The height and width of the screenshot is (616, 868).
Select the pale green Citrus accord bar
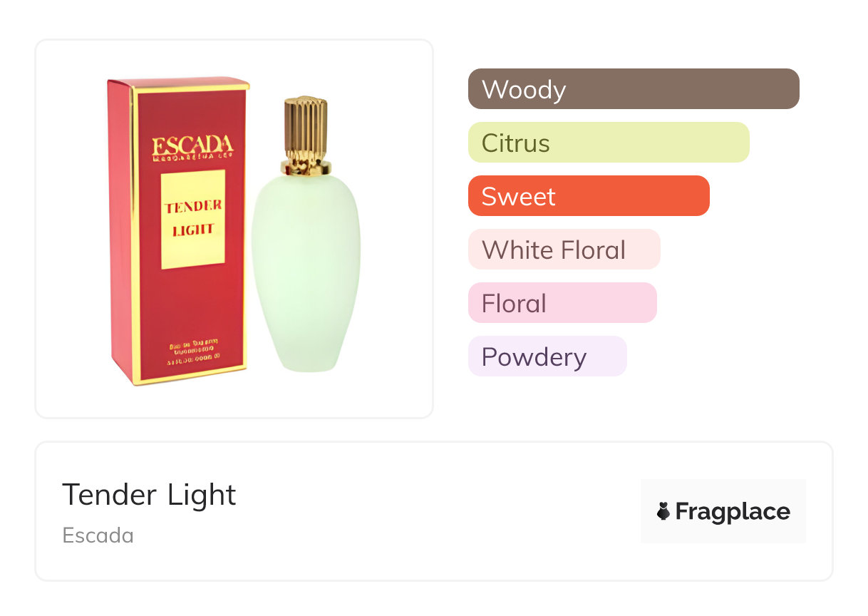(608, 143)
